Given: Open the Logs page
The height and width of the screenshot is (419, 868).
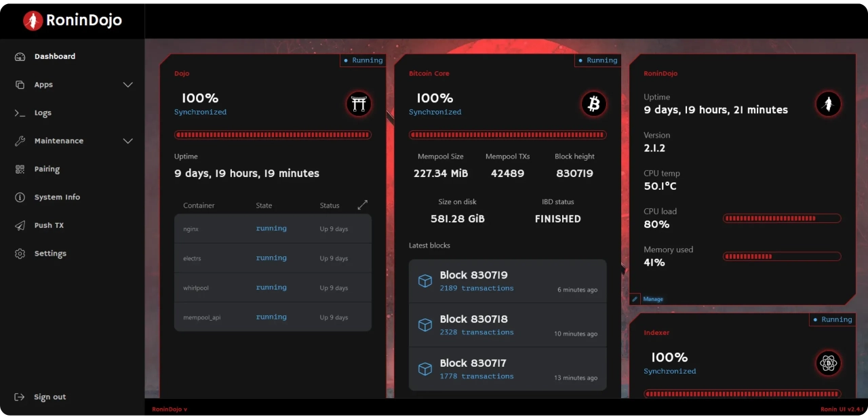Looking at the screenshot, I should [x=43, y=113].
